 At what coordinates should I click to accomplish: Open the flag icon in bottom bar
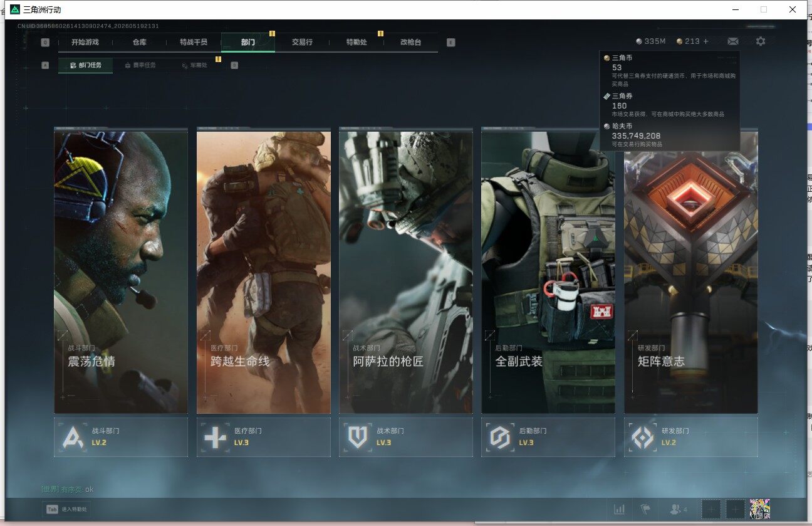(x=645, y=509)
